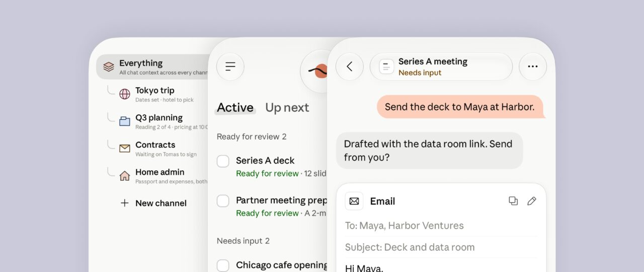Click the plus icon beside New channel
The image size is (644, 272).
point(124,203)
